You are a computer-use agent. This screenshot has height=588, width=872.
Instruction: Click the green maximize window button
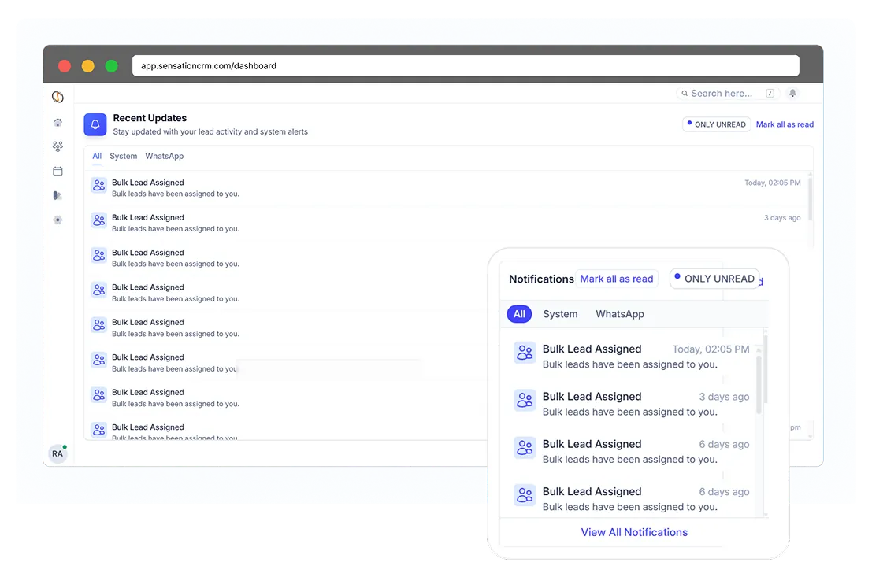pos(111,66)
